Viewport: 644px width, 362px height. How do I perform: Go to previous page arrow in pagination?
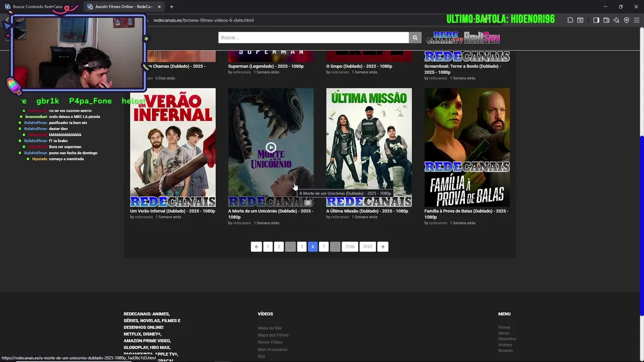(x=257, y=246)
